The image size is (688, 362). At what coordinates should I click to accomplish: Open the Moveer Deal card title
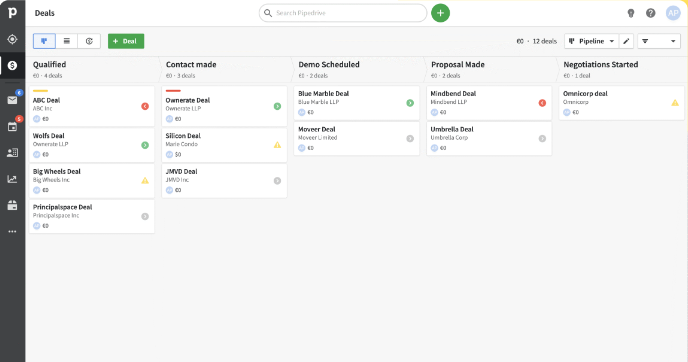coord(317,129)
